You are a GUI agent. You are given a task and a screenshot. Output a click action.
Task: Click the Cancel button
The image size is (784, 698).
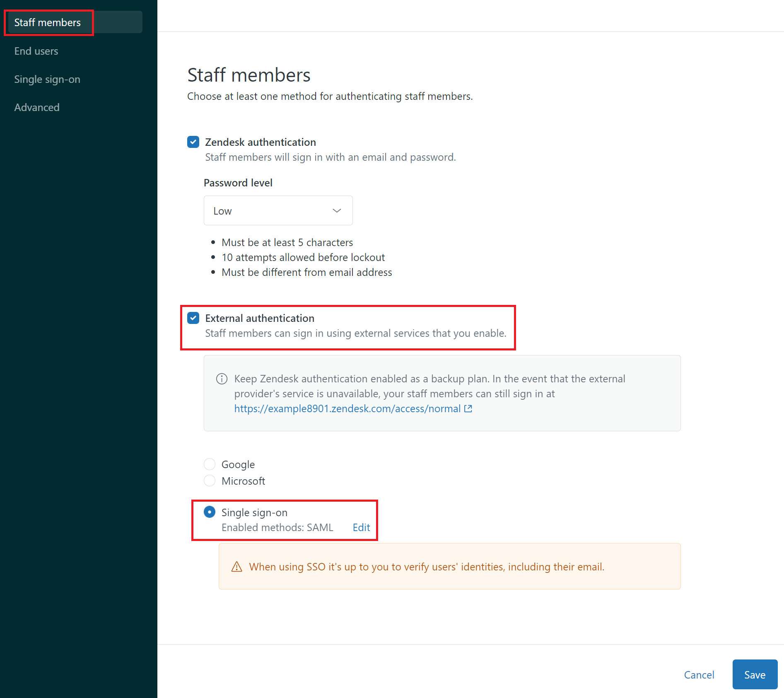coord(699,675)
